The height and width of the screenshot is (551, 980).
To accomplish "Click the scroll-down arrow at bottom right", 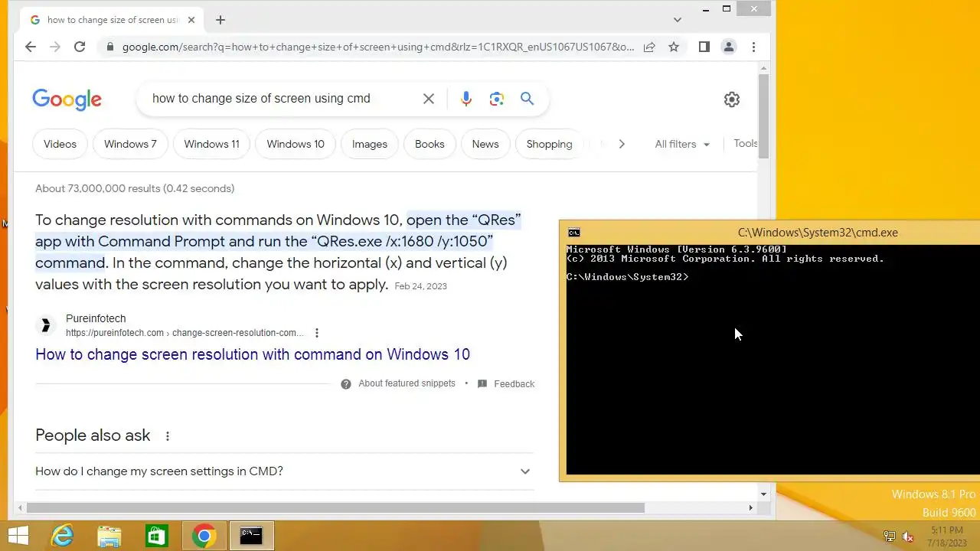I will pyautogui.click(x=763, y=494).
